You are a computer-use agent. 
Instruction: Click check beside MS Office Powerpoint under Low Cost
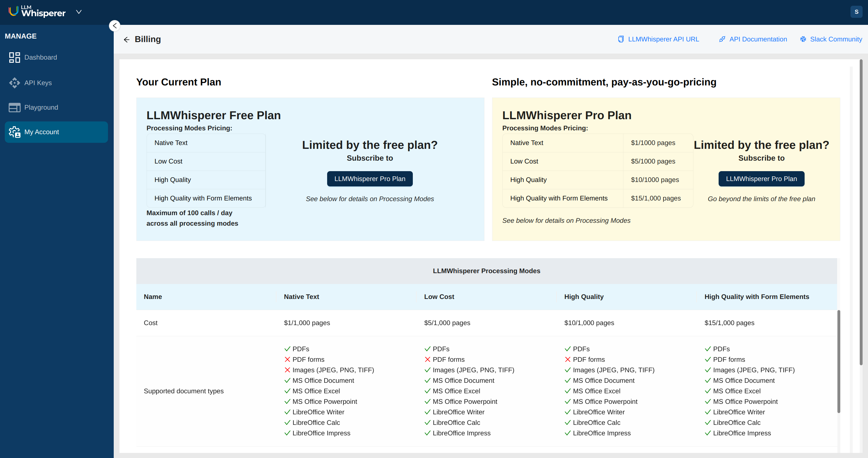tap(427, 402)
